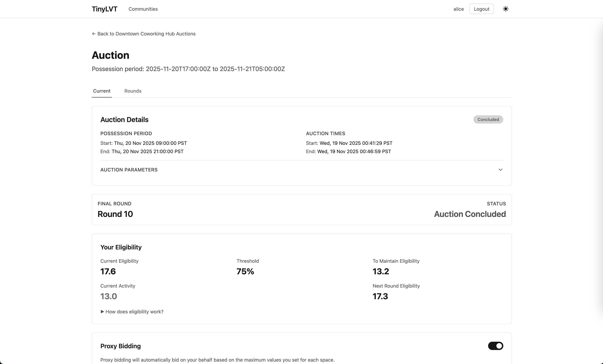Expand Auction Parameters chevron

tap(500, 170)
